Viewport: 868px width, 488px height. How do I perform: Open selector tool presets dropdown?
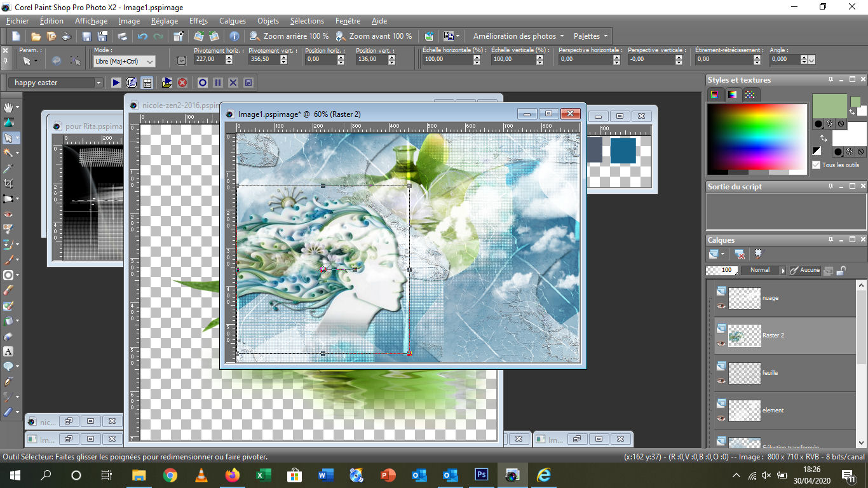[36, 61]
